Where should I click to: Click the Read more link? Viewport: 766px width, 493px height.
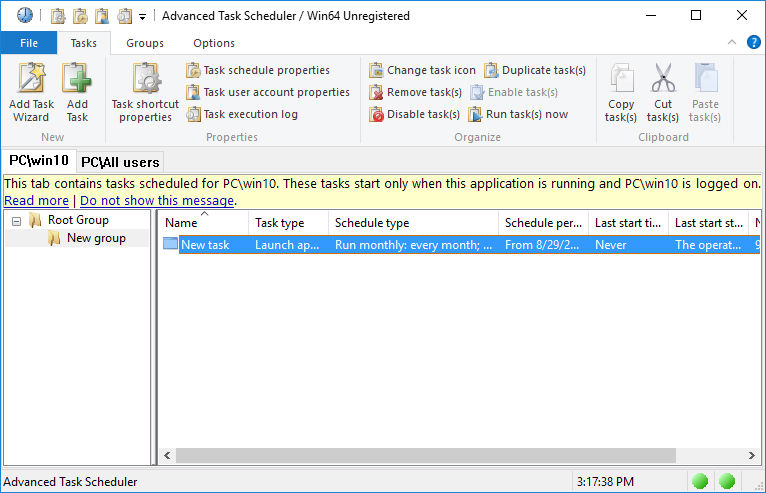[x=36, y=200]
